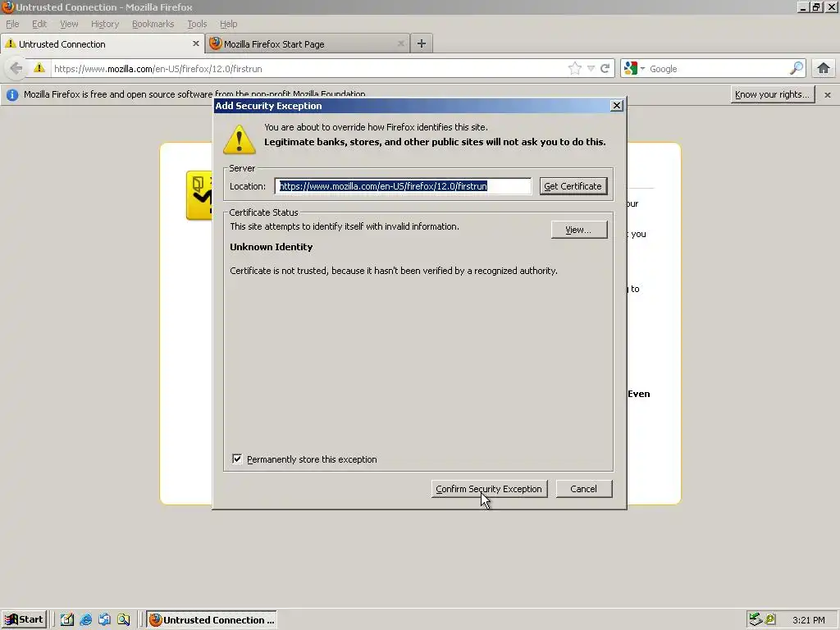Cancel the Add Security Exception dialog

[x=584, y=489]
